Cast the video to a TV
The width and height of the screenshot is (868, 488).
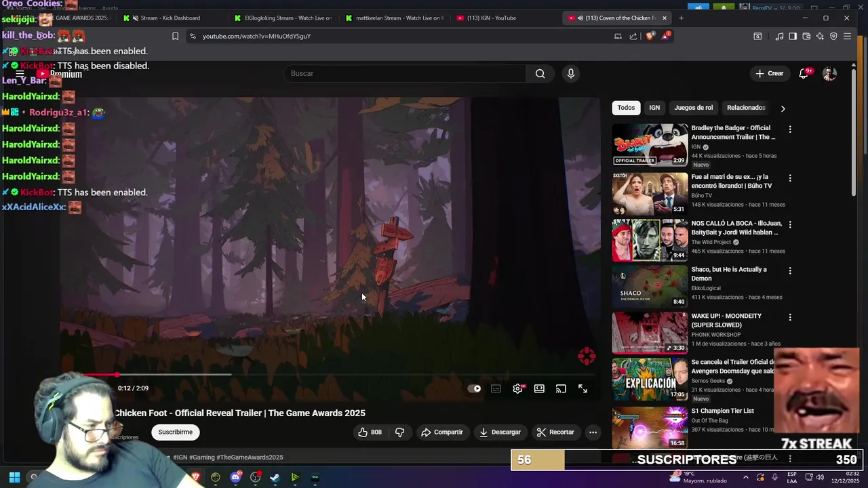pyautogui.click(x=561, y=388)
